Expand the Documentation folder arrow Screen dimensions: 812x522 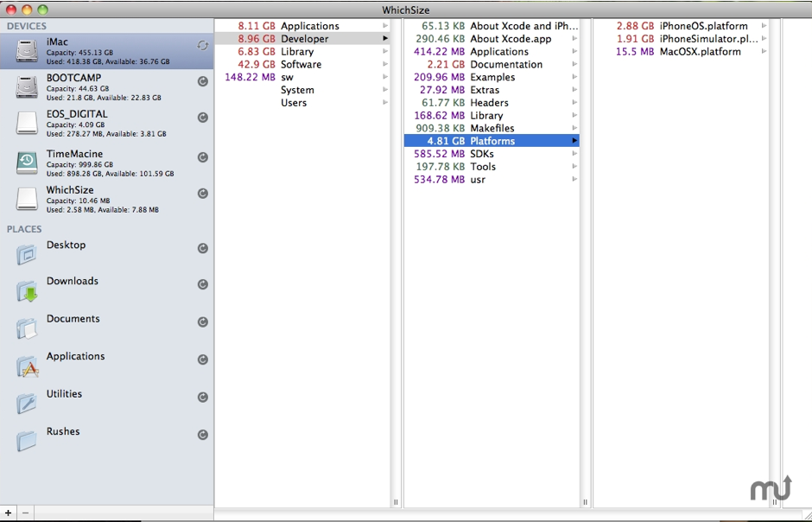[574, 64]
